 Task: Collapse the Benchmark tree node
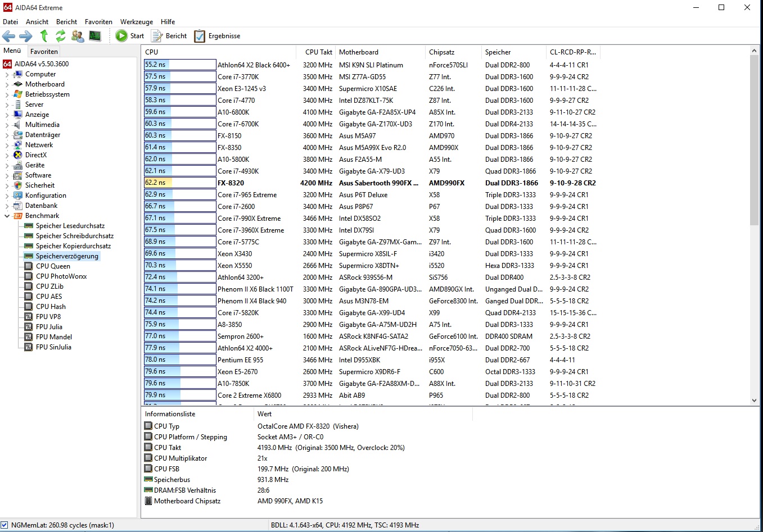(7, 216)
